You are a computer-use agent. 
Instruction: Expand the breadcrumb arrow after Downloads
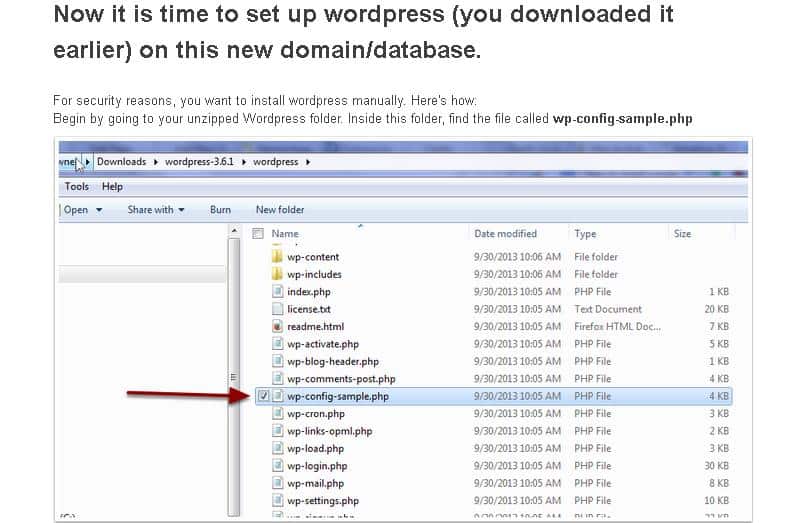pos(155,162)
